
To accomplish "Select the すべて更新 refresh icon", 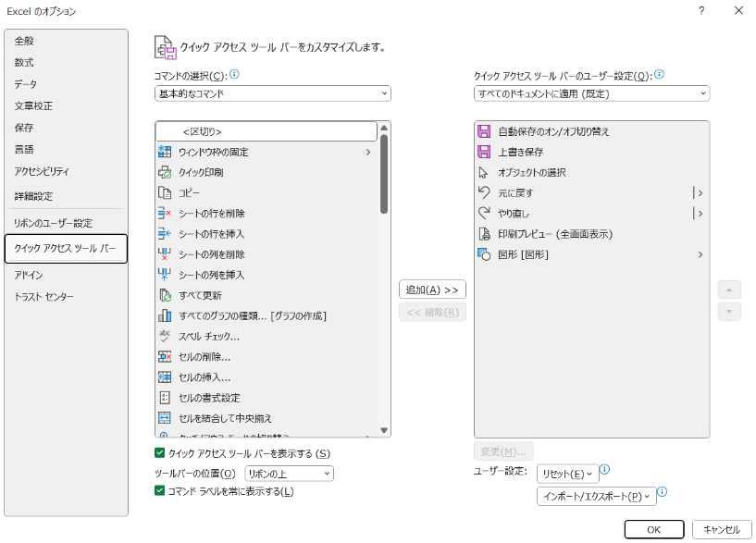I will [165, 295].
